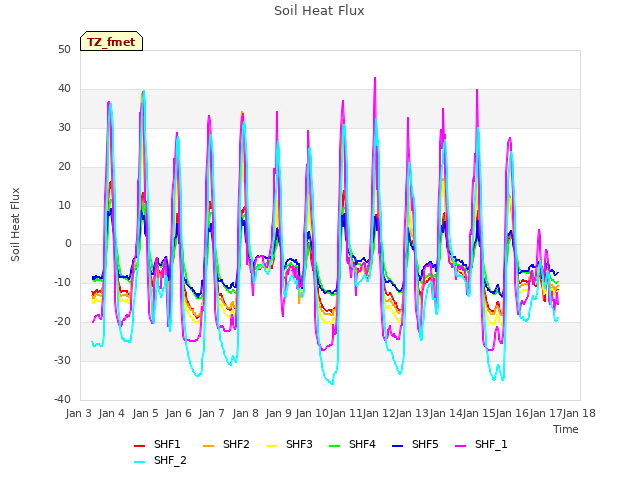This screenshot has width=640, height=480.
Task: Toggle SHF_2 legend label
Action: click(170, 460)
